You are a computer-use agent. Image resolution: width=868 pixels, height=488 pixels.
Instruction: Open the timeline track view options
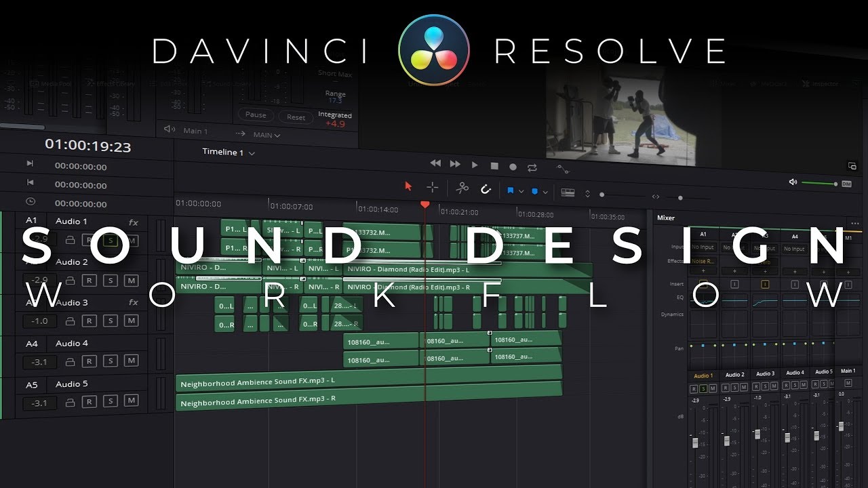(568, 192)
